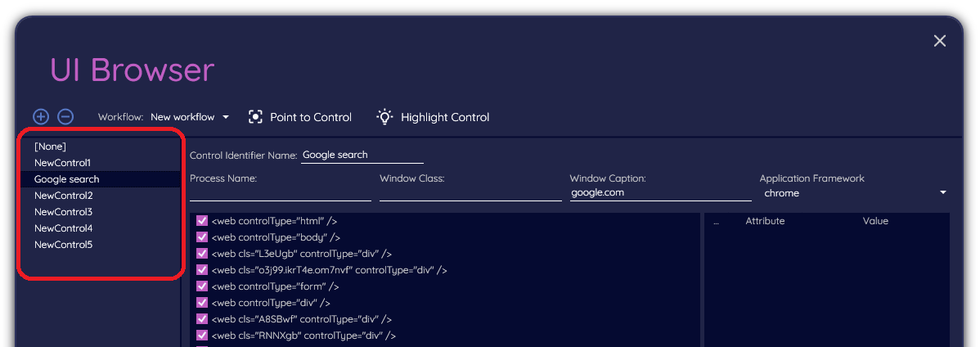Click the Process Name input field
Screen dimensions: 980x347
click(280, 193)
